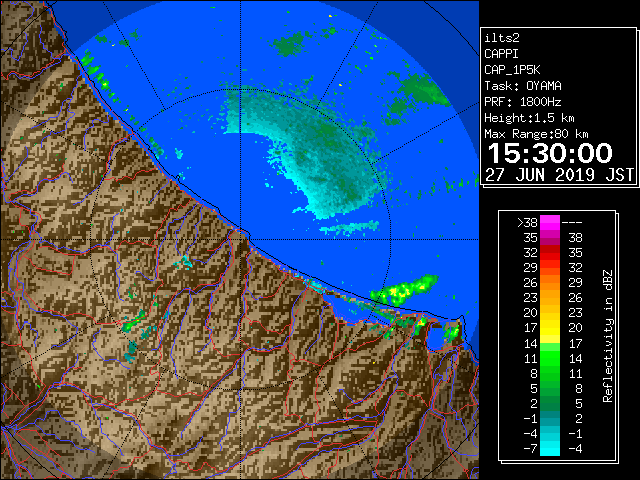The image size is (640, 480).
Task: Click the CAP_1P5K text line
Action: pyautogui.click(x=512, y=70)
